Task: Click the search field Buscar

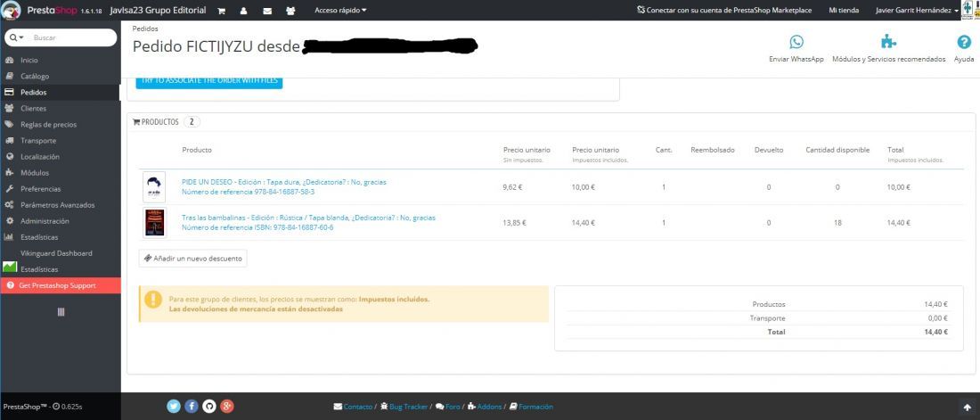Action: (x=73, y=37)
